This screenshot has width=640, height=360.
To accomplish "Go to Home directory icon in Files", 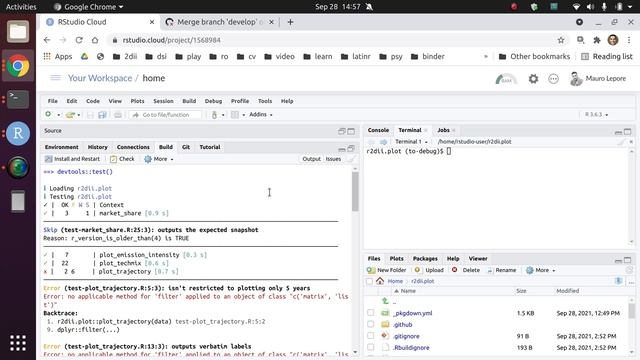I will 380,281.
